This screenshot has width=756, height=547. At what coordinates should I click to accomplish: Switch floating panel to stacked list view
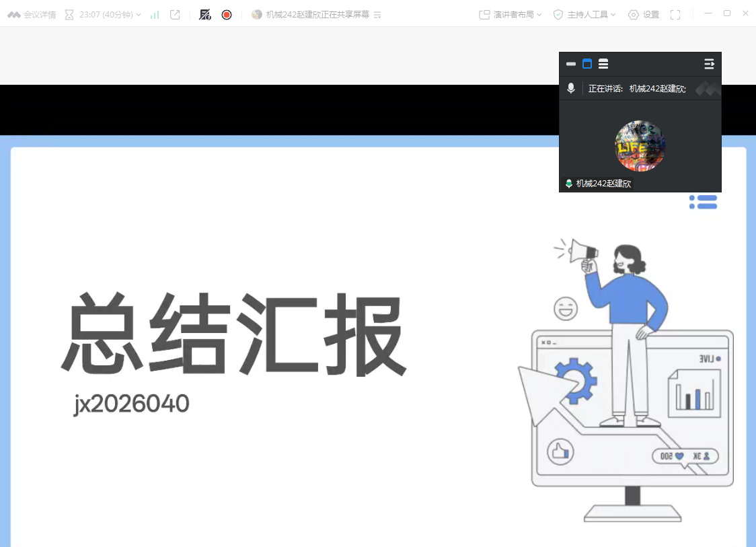pos(603,64)
